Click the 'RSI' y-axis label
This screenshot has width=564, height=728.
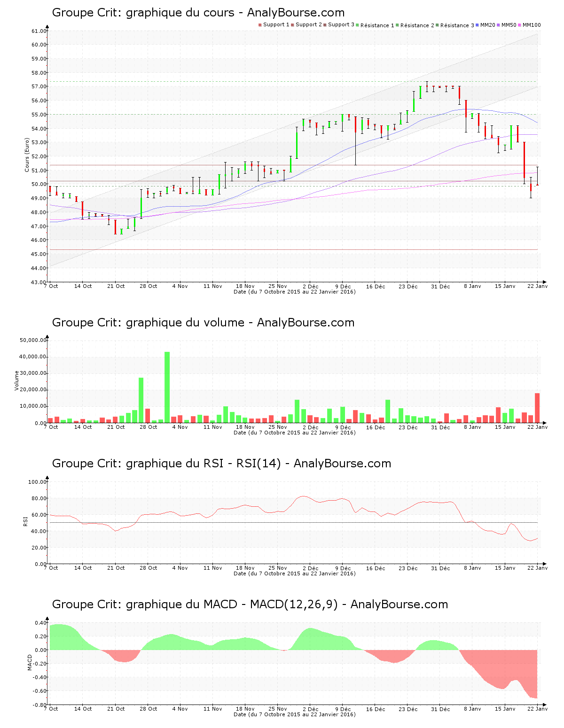pyautogui.click(x=25, y=521)
